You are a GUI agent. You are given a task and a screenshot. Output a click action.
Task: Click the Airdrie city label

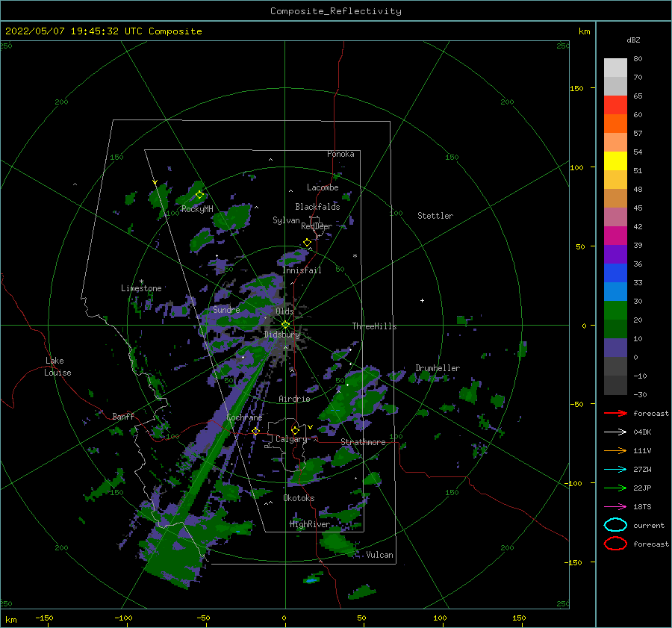coord(294,399)
